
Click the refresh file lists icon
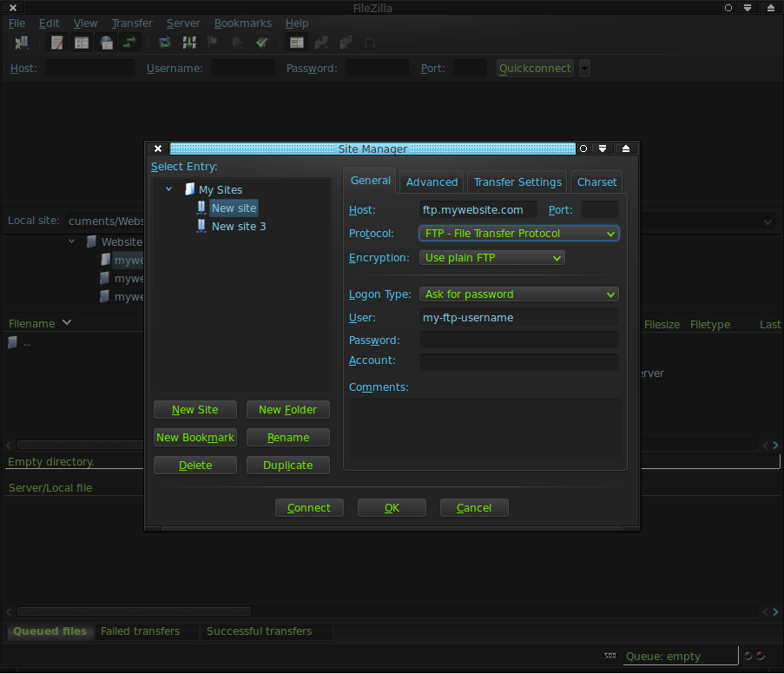164,43
